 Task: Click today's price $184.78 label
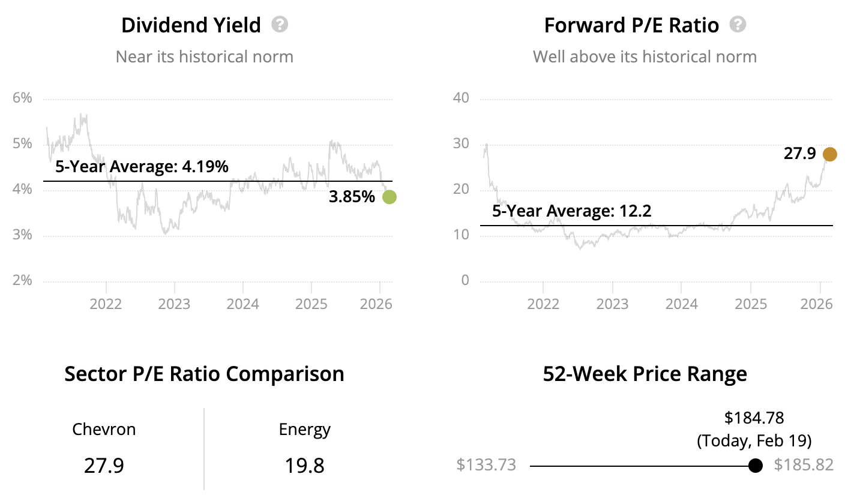[x=754, y=418]
